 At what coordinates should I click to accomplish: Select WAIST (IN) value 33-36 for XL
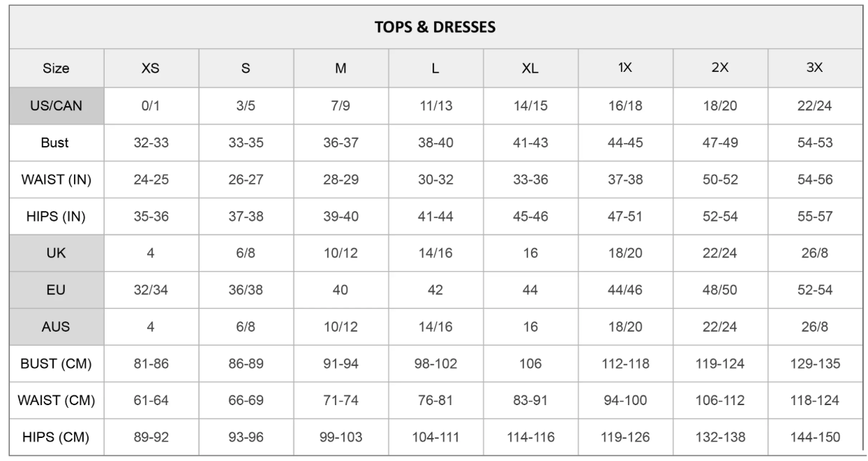point(530,180)
